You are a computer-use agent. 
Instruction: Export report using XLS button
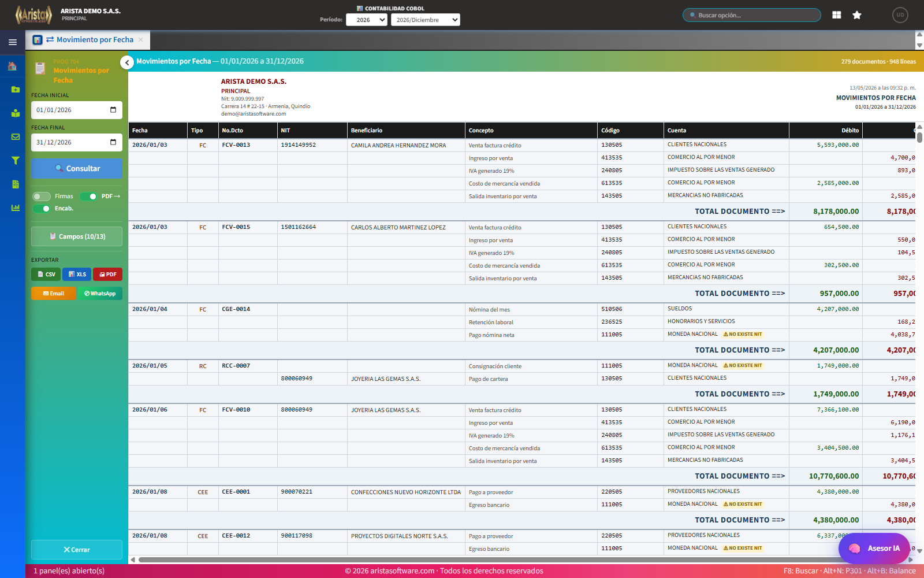(77, 275)
